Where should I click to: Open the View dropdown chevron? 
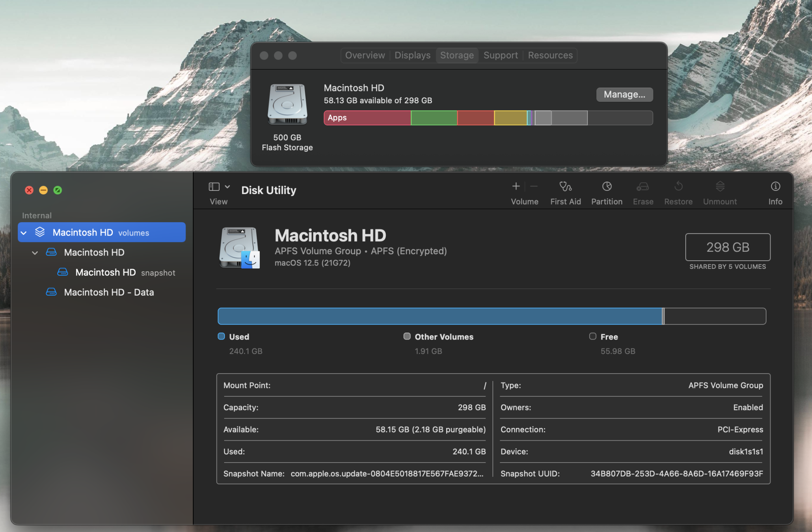click(227, 186)
